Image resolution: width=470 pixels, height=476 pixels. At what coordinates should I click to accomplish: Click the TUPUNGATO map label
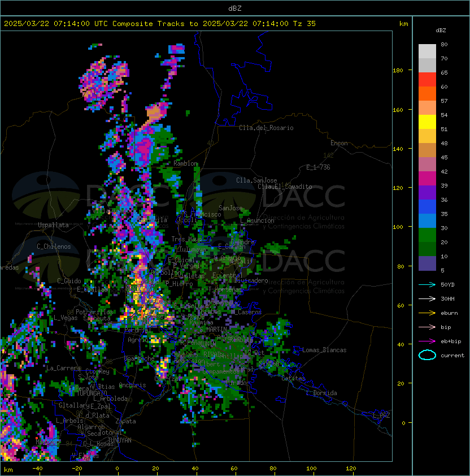pyautogui.click(x=92, y=393)
